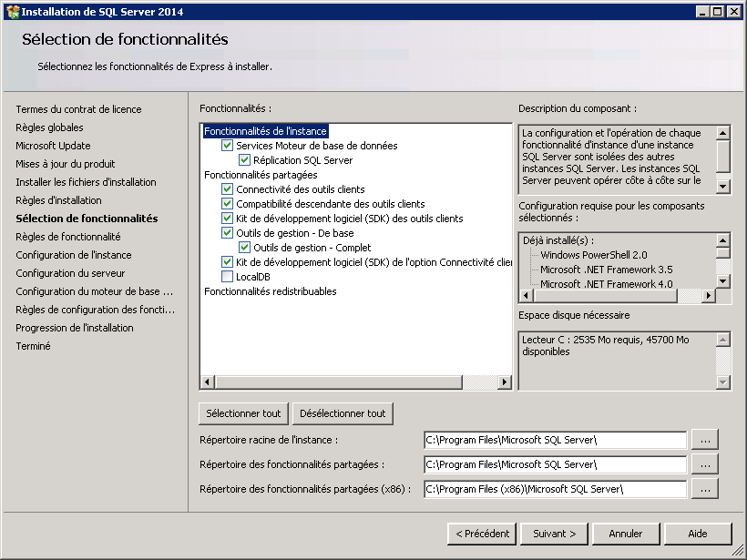Browse for shared features directory
Viewport: 747px width, 560px height.
704,464
